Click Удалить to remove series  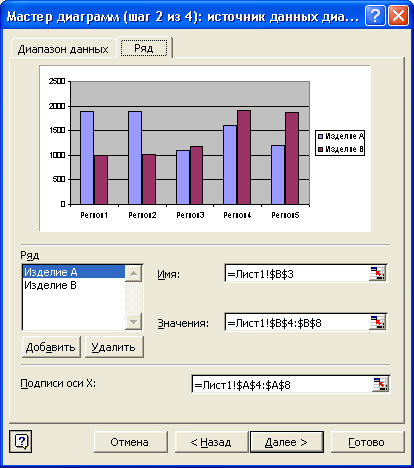click(114, 347)
